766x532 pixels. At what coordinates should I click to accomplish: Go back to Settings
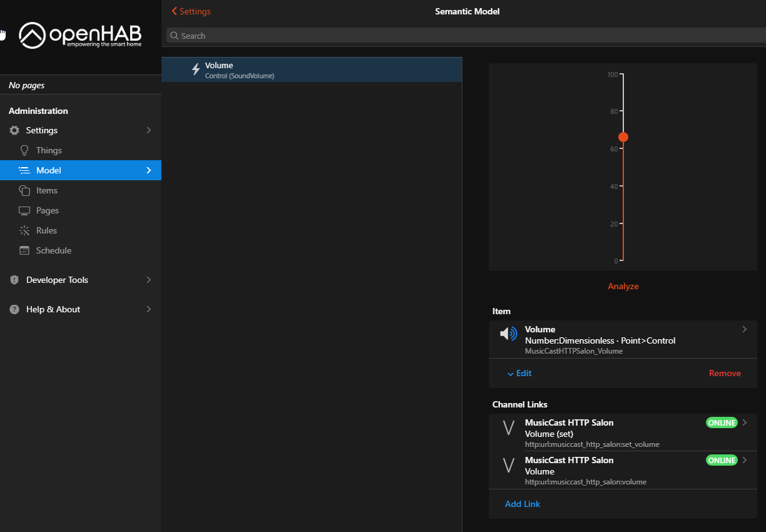click(x=191, y=11)
